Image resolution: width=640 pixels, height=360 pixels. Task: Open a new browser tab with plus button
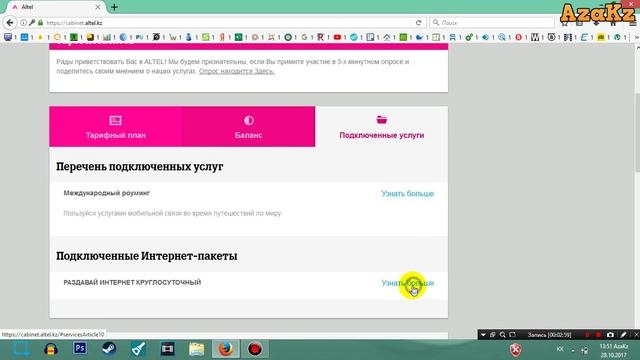coord(114,7)
